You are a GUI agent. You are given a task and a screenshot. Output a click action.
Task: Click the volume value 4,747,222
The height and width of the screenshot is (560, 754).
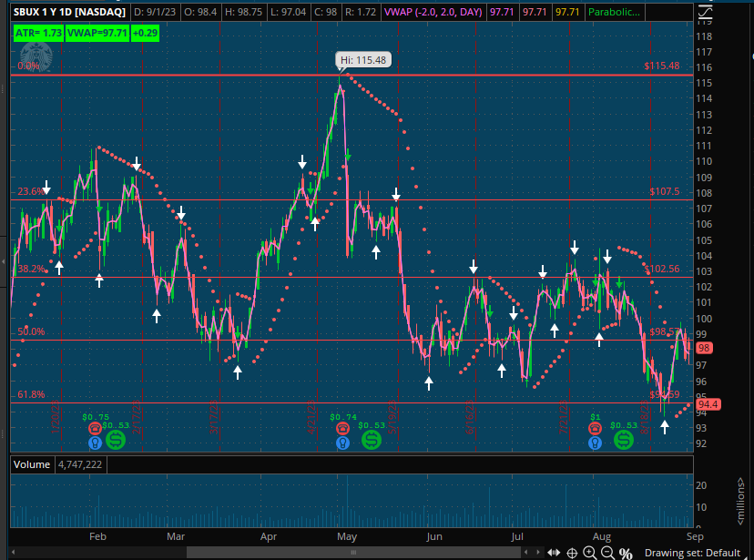[80, 464]
